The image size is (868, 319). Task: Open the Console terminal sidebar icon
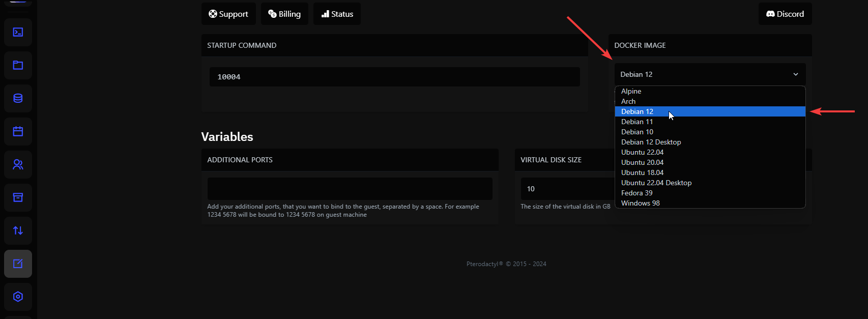click(18, 32)
